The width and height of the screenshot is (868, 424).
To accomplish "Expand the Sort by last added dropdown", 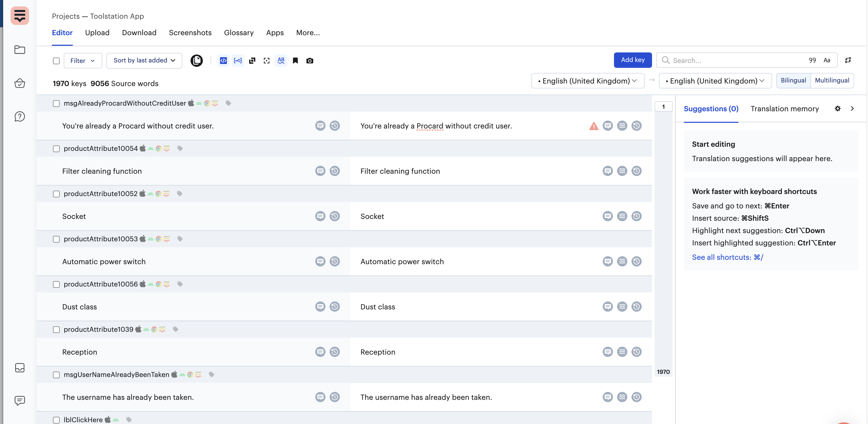I will click(144, 61).
